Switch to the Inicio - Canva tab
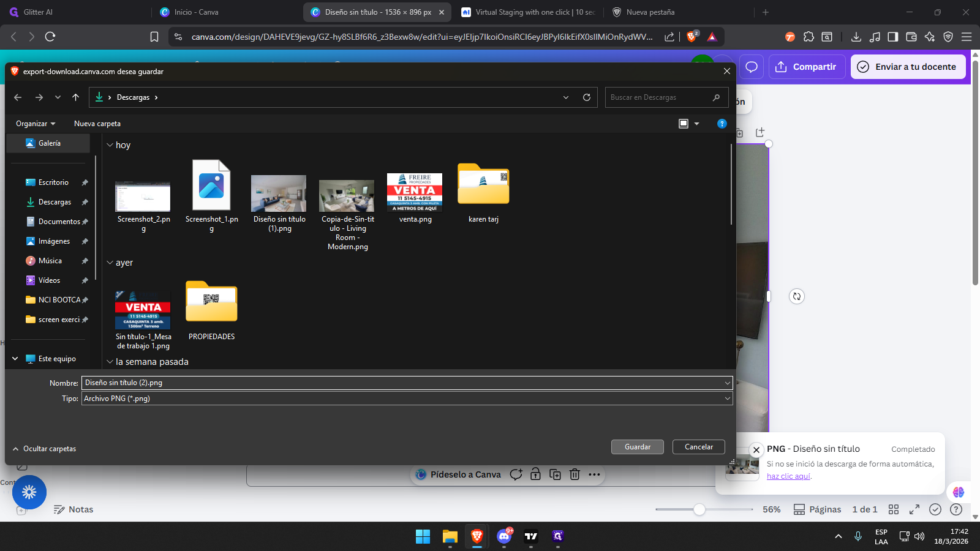 (196, 12)
